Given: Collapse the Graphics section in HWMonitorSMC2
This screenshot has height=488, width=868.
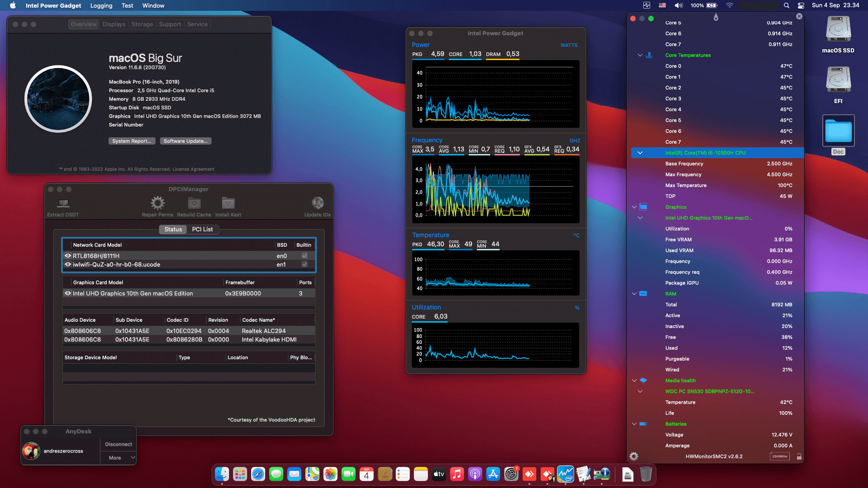Looking at the screenshot, I should (x=634, y=207).
